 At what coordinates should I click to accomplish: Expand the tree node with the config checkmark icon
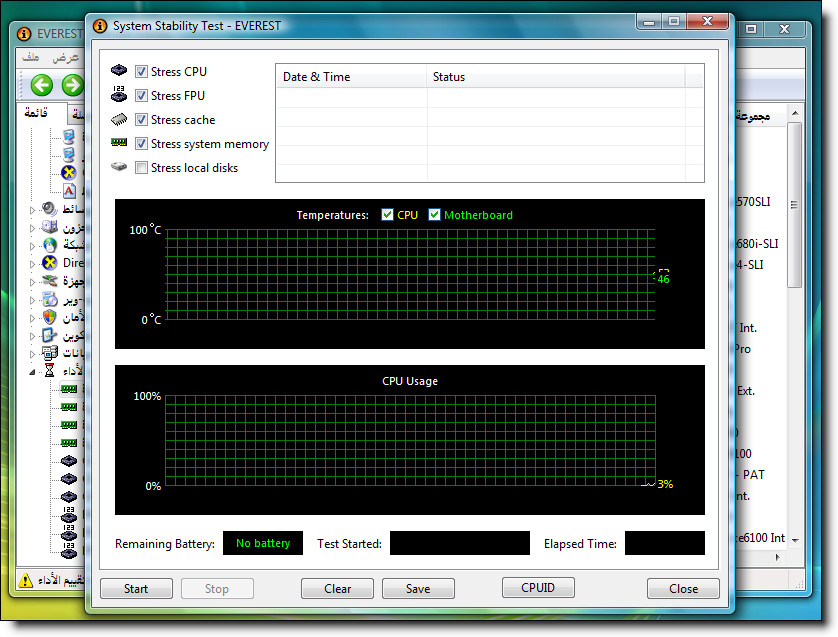tap(32, 336)
